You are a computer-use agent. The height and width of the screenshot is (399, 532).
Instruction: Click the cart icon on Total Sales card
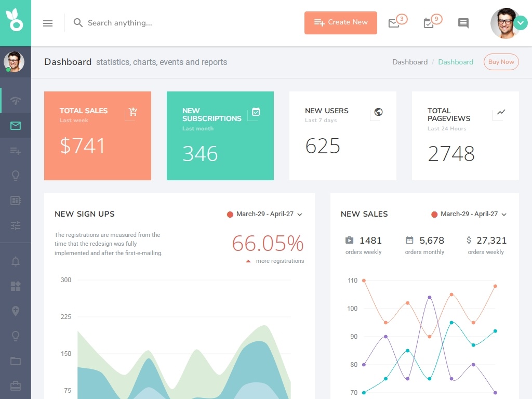click(133, 112)
